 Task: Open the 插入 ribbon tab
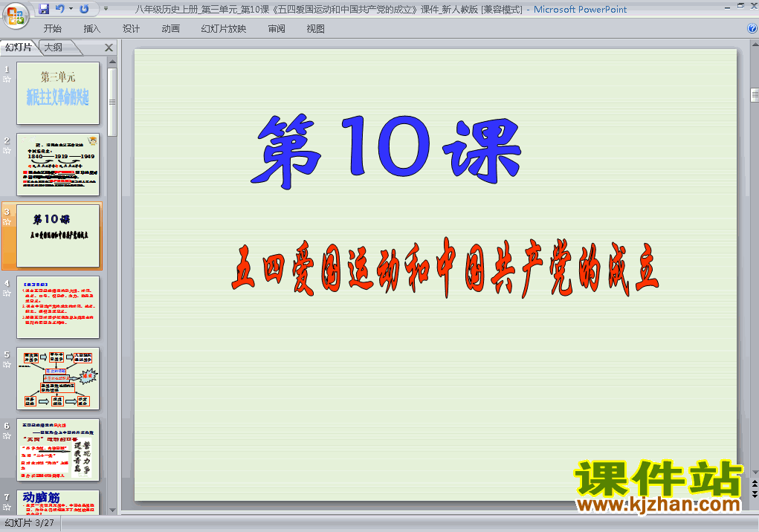pyautogui.click(x=92, y=28)
